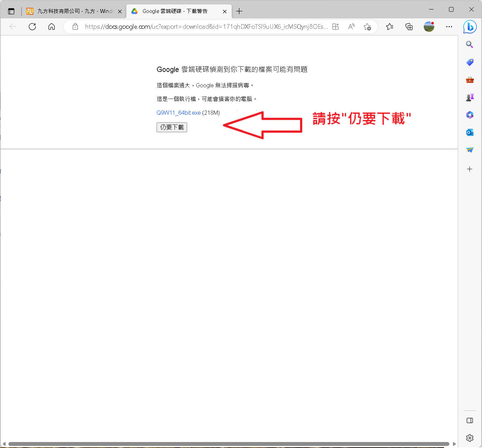Click the 仍要下載 button
The image size is (482, 448).
click(172, 127)
